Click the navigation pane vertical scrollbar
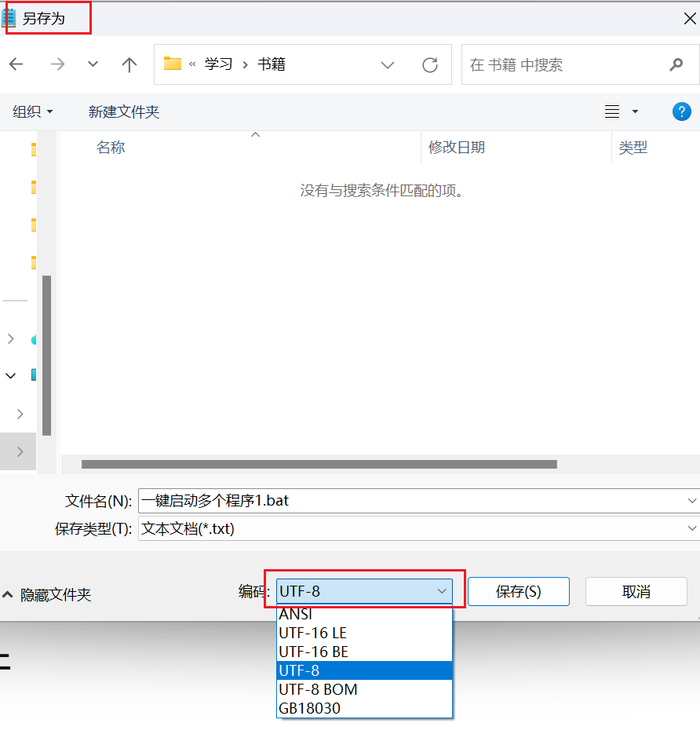Viewport: 700px width, 734px height. pyautogui.click(x=46, y=356)
